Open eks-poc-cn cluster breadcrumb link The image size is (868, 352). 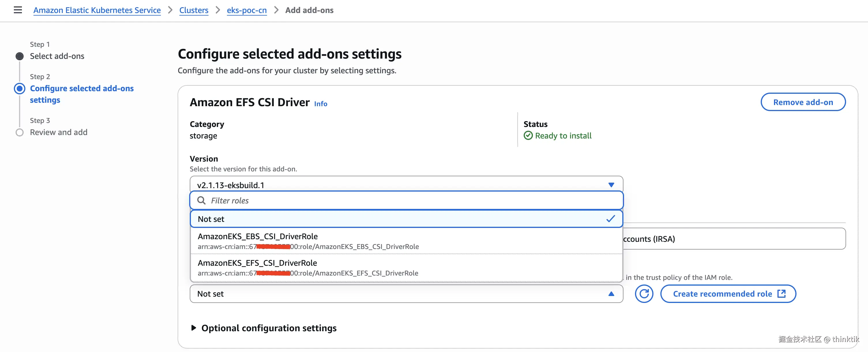click(247, 10)
